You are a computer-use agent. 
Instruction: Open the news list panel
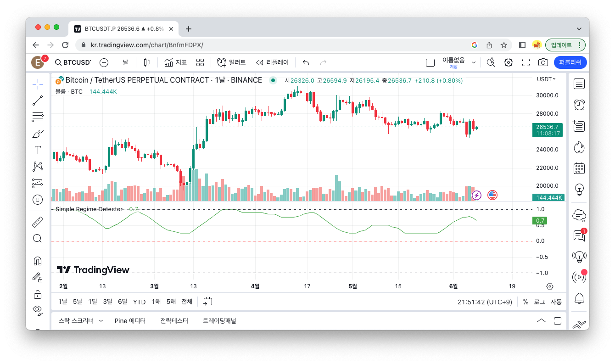click(x=579, y=125)
